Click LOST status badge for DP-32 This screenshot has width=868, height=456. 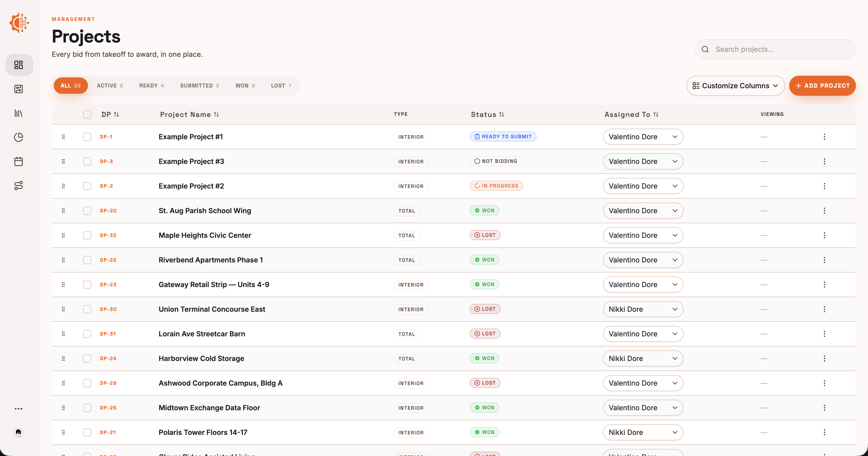(485, 235)
